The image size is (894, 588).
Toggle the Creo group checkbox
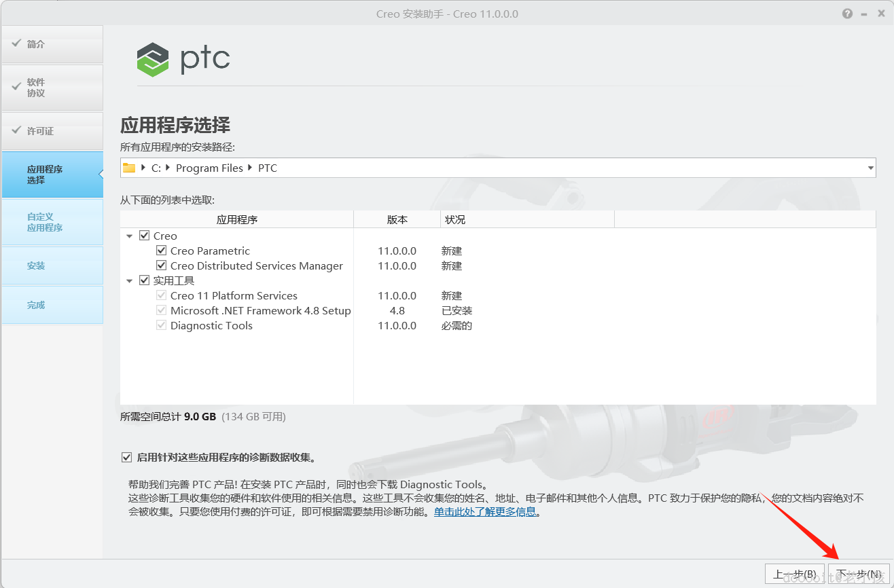click(x=144, y=236)
